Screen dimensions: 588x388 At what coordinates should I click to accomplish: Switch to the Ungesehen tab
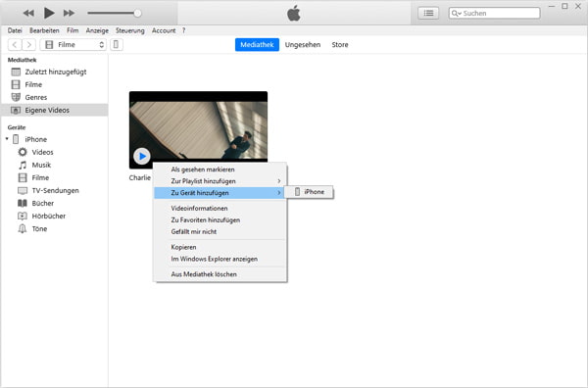coord(303,45)
